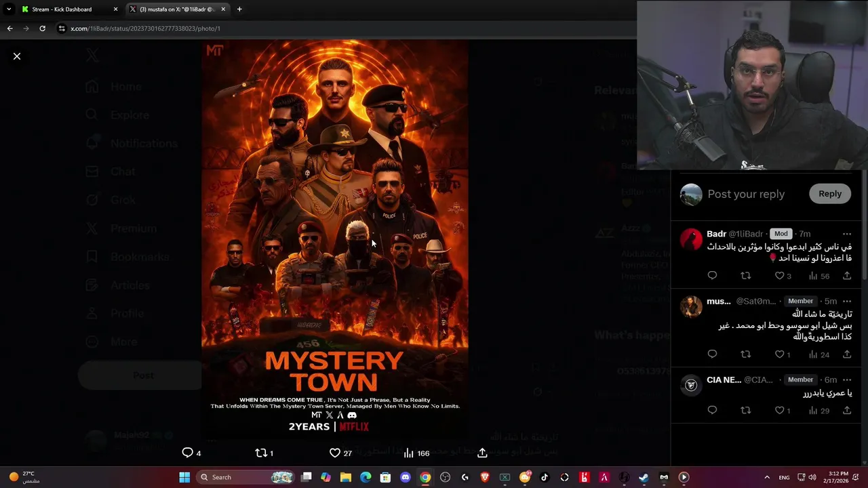
Task: Repost icon on @Sat0m's comment
Action: tap(746, 354)
